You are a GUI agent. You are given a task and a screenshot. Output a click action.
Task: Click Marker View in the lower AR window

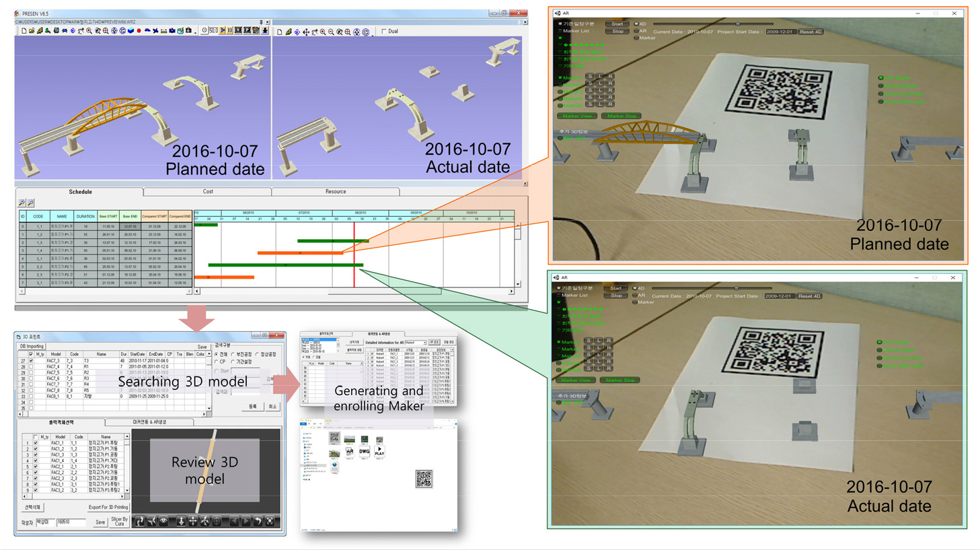pyautogui.click(x=576, y=380)
